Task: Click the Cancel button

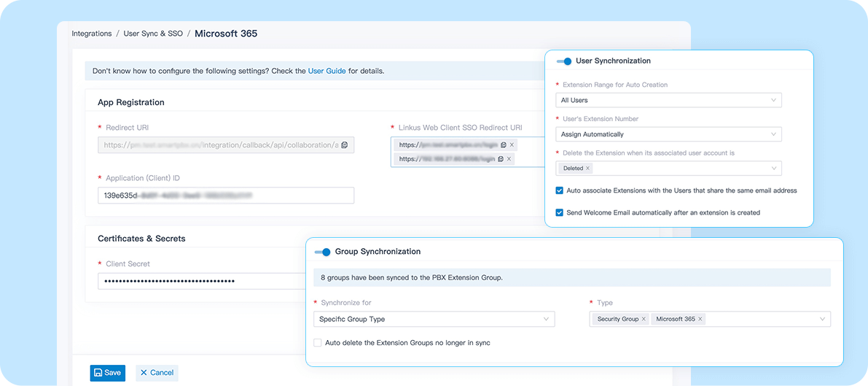Action: tap(157, 373)
